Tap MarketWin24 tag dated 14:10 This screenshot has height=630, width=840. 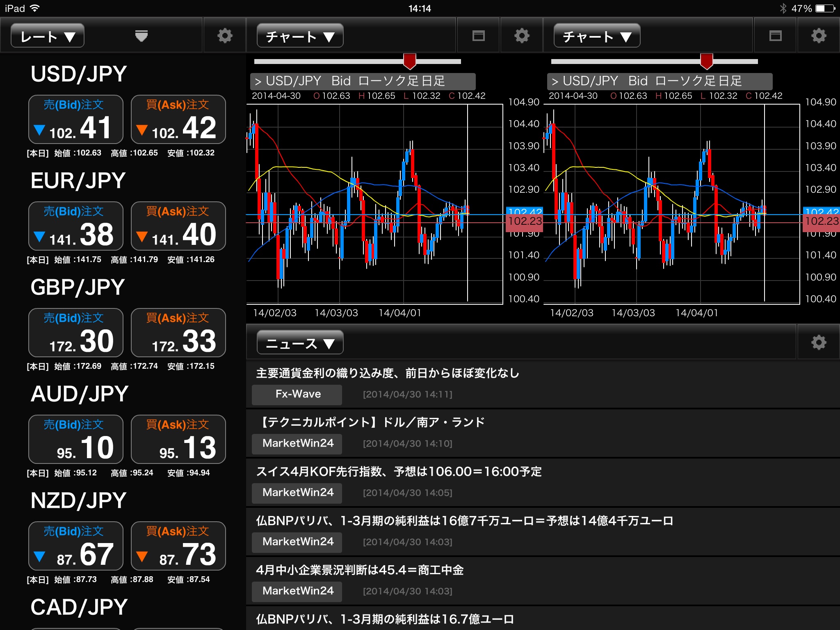(x=297, y=443)
